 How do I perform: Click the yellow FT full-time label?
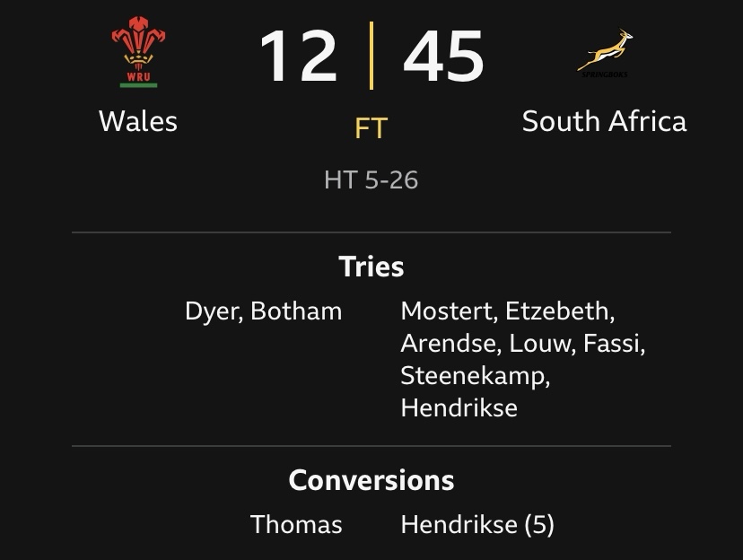[x=371, y=128]
